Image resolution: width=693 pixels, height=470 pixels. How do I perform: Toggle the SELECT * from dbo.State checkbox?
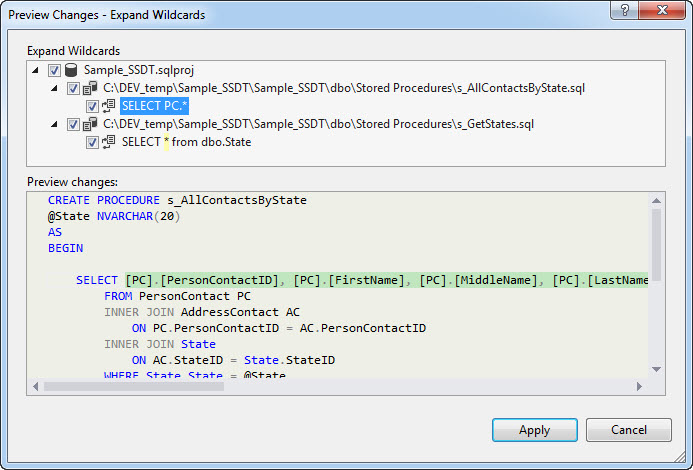point(92,143)
